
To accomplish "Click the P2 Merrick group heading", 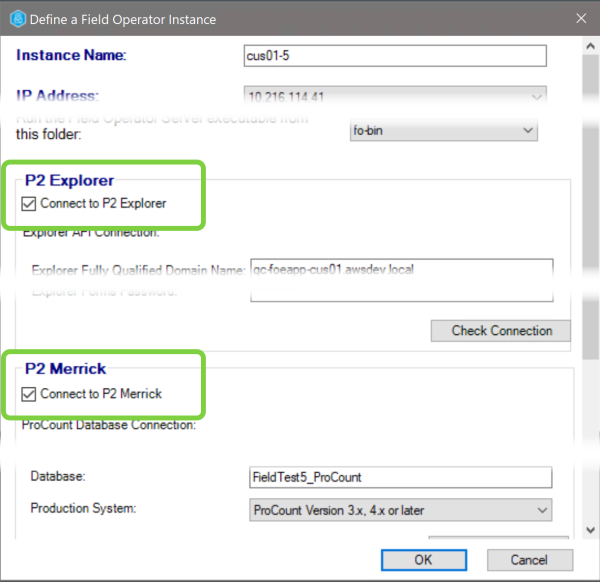I will pyautogui.click(x=65, y=368).
